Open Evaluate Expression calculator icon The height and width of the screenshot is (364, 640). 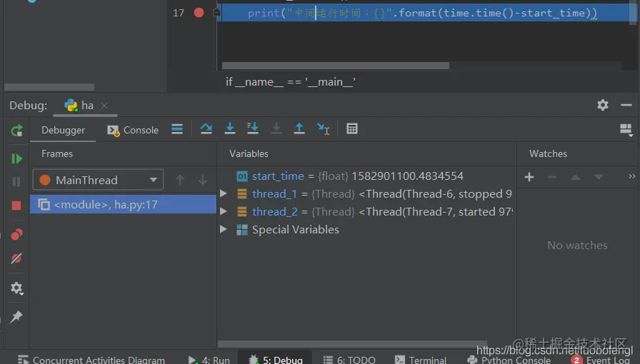point(352,129)
